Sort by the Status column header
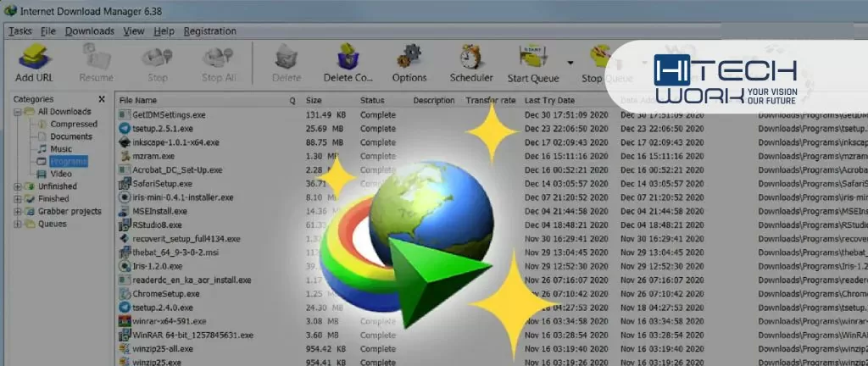The width and height of the screenshot is (868, 366). click(x=372, y=100)
